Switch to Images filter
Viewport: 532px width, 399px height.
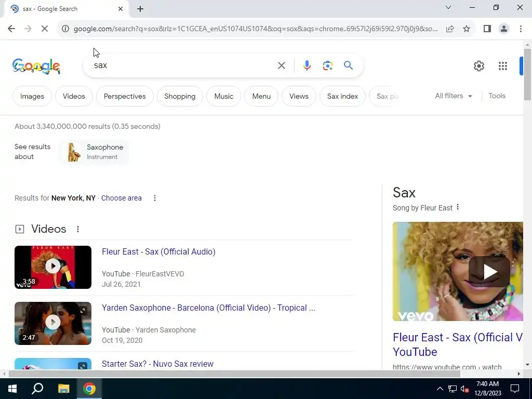tap(32, 96)
